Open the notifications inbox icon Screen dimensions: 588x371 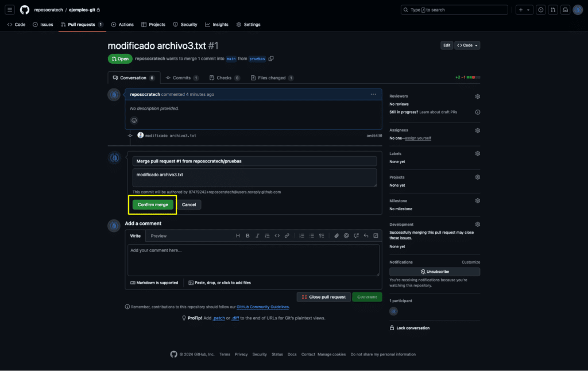565,10
